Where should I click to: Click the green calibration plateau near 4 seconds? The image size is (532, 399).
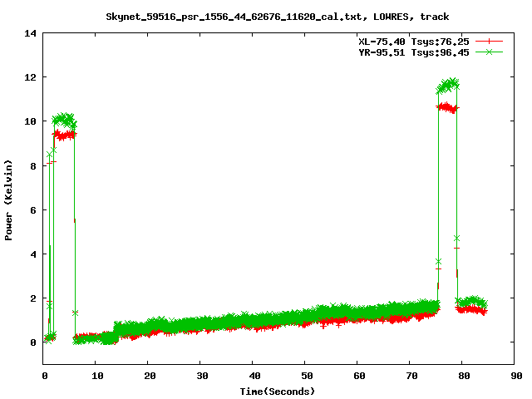click(x=64, y=121)
